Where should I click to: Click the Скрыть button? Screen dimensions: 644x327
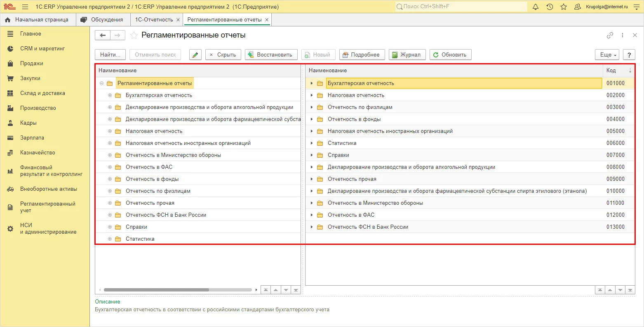pyautogui.click(x=223, y=54)
